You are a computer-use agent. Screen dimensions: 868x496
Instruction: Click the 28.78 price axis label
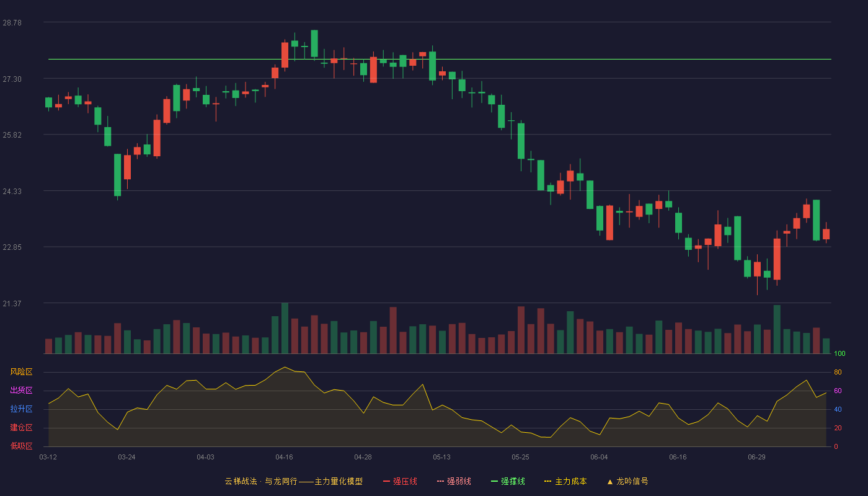[12, 22]
